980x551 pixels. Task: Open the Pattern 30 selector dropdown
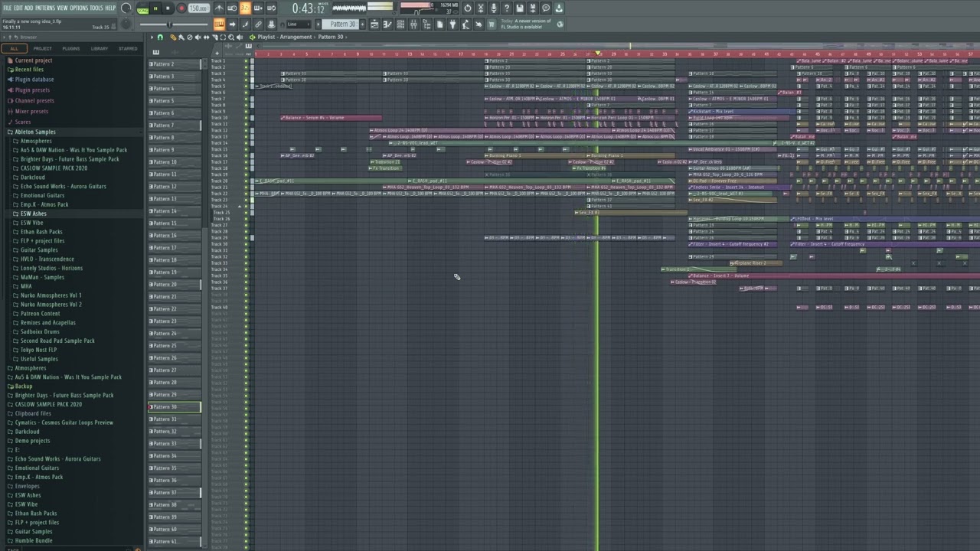pos(340,24)
